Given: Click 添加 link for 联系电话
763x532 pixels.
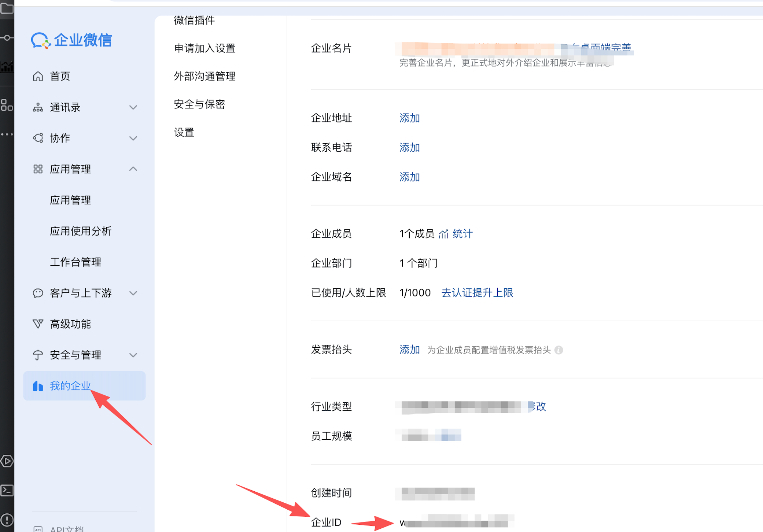Looking at the screenshot, I should coord(409,148).
